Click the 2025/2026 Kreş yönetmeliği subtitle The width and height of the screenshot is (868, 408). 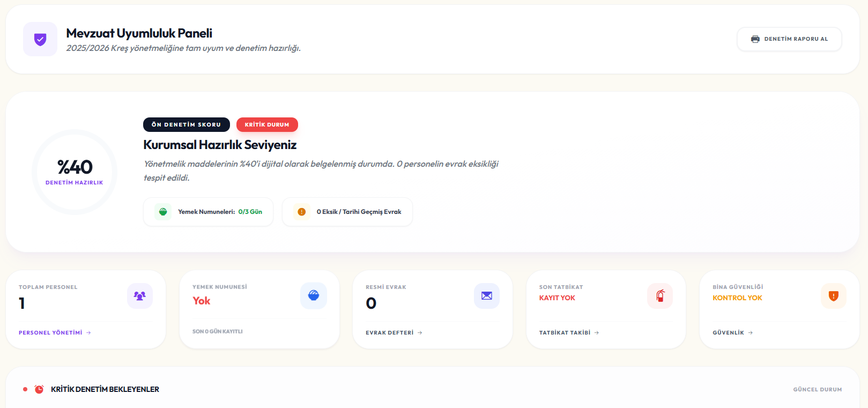coord(183,48)
